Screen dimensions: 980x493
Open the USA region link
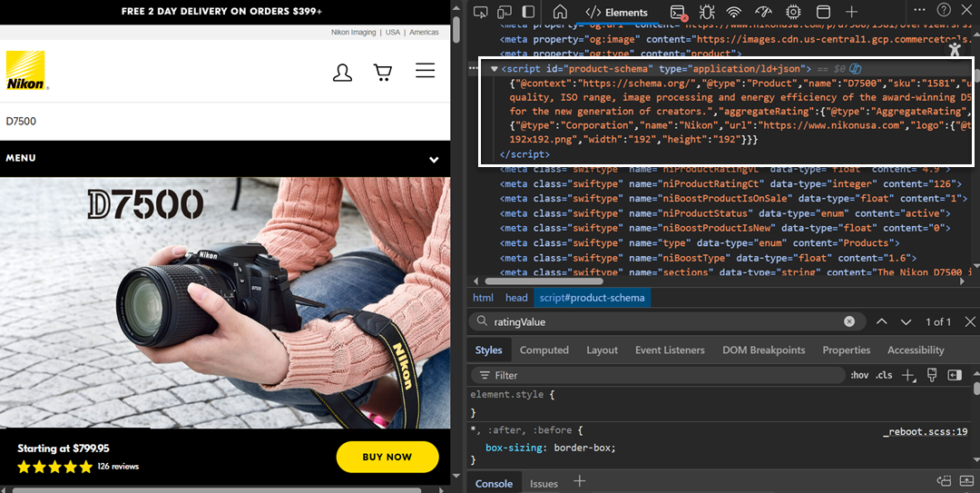pyautogui.click(x=393, y=33)
